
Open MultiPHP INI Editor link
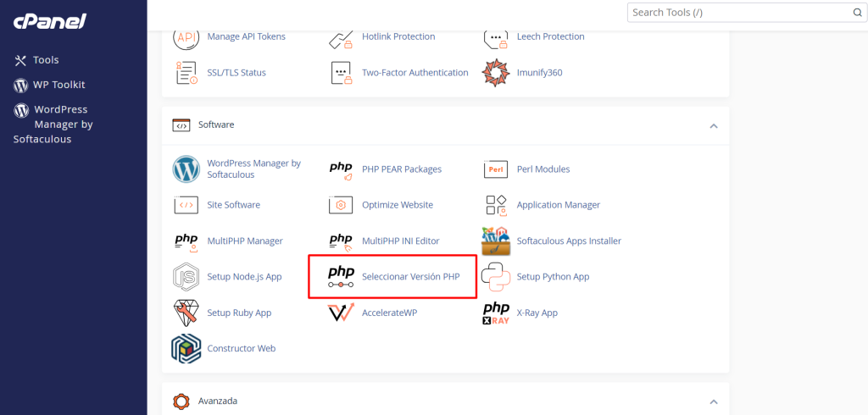401,241
